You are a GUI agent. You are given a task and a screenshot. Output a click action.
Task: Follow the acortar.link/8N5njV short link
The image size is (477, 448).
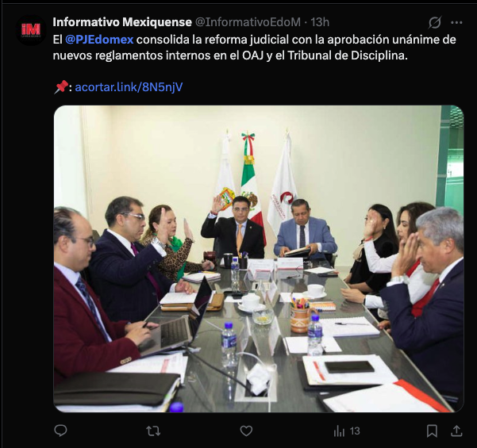(x=129, y=87)
